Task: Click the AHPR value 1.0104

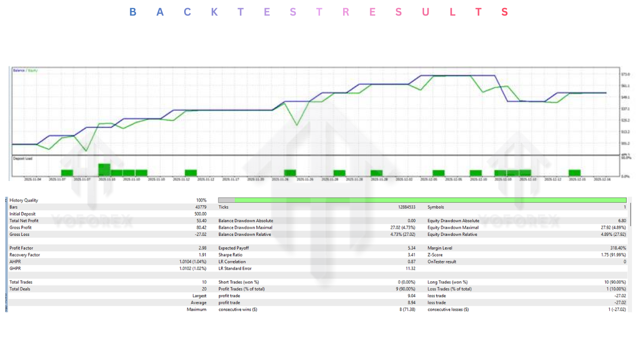Action: 194,261
